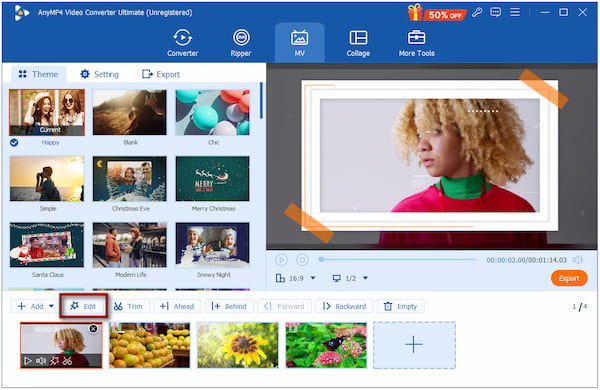Viewport: 600px width, 390px height.
Task: Play the preview video
Action: click(281, 260)
